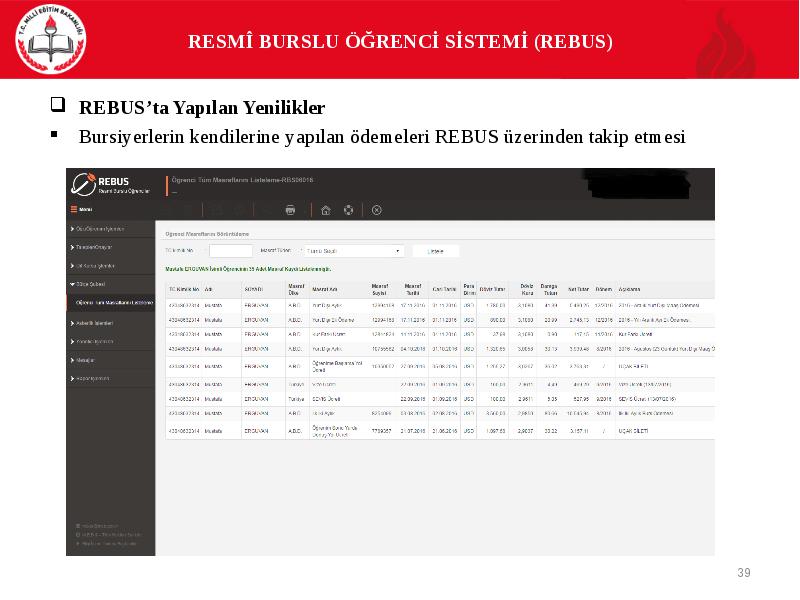The image size is (800, 600).
Task: Expand the Mesajlar sidebar group
Action: click(x=111, y=360)
